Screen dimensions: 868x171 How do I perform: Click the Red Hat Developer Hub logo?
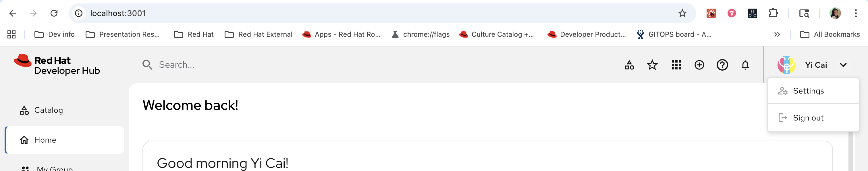(x=57, y=65)
